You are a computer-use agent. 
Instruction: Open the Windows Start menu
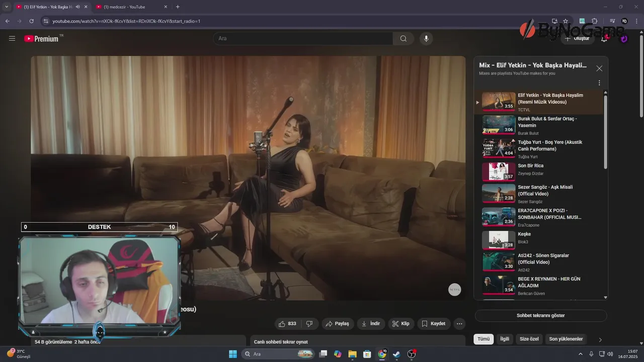(x=233, y=354)
